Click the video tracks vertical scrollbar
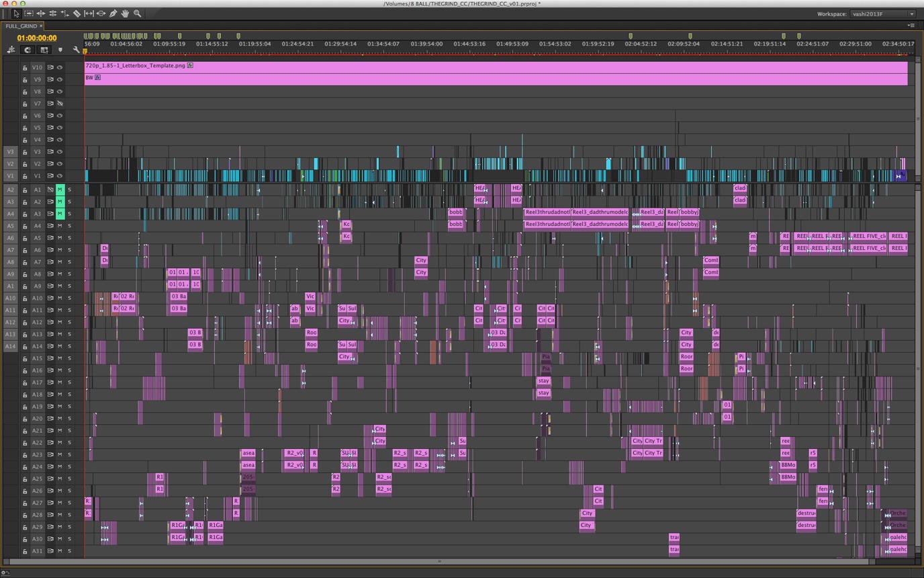The width and height of the screenshot is (924, 578). 917,119
